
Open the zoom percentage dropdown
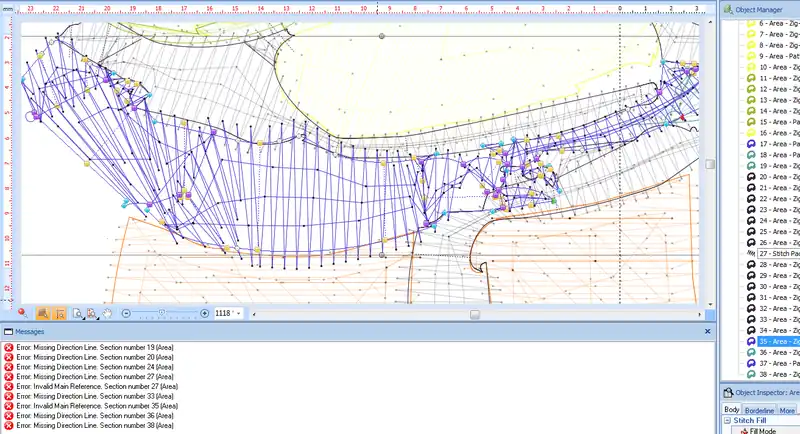pyautogui.click(x=238, y=313)
